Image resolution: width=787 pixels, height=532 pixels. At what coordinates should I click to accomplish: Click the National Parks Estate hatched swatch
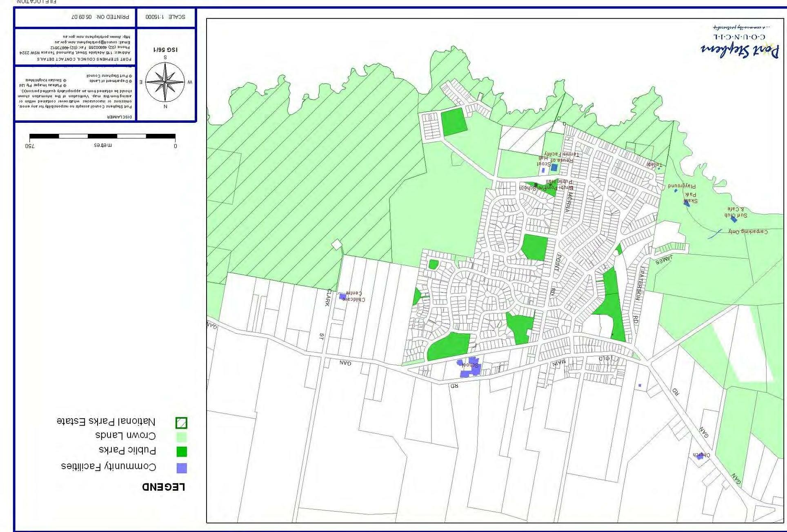pyautogui.click(x=182, y=423)
